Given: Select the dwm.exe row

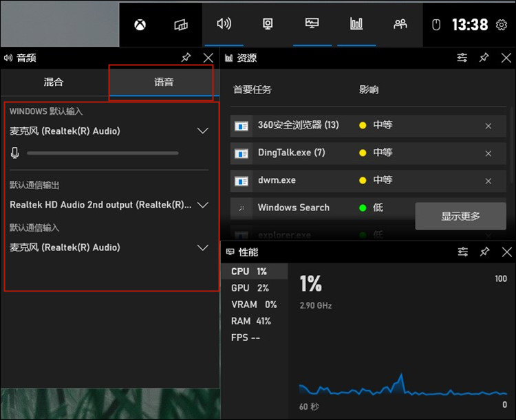Looking at the screenshot, I should click(x=368, y=181).
